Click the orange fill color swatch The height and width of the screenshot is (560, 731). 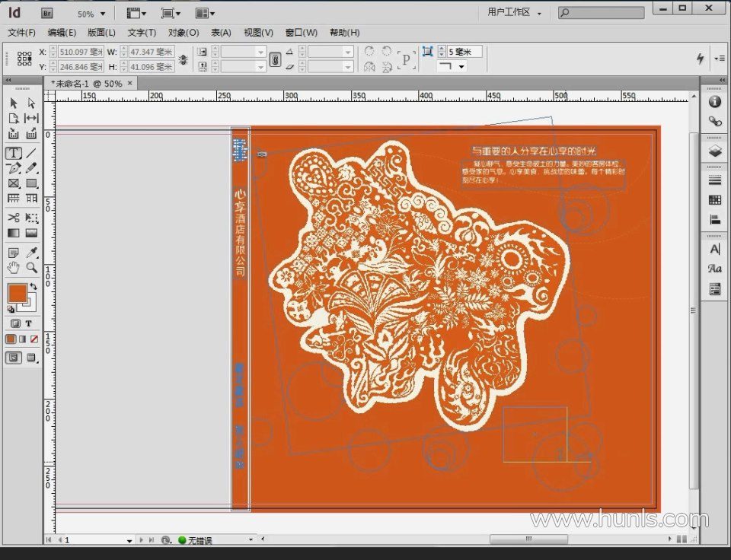pos(17,292)
